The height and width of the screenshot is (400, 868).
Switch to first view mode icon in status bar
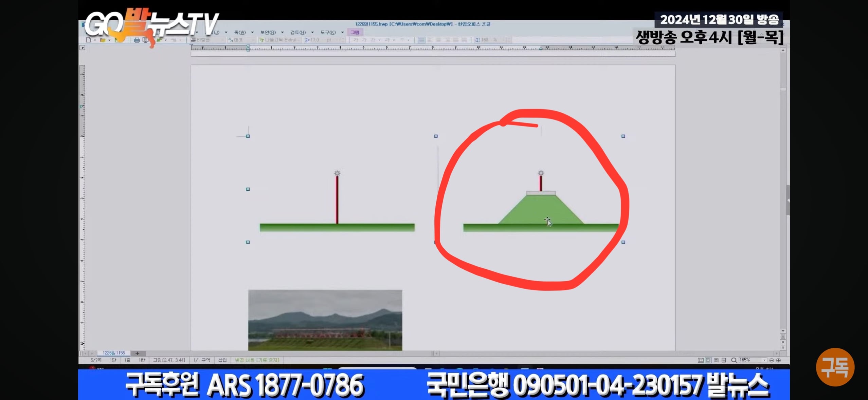701,360
